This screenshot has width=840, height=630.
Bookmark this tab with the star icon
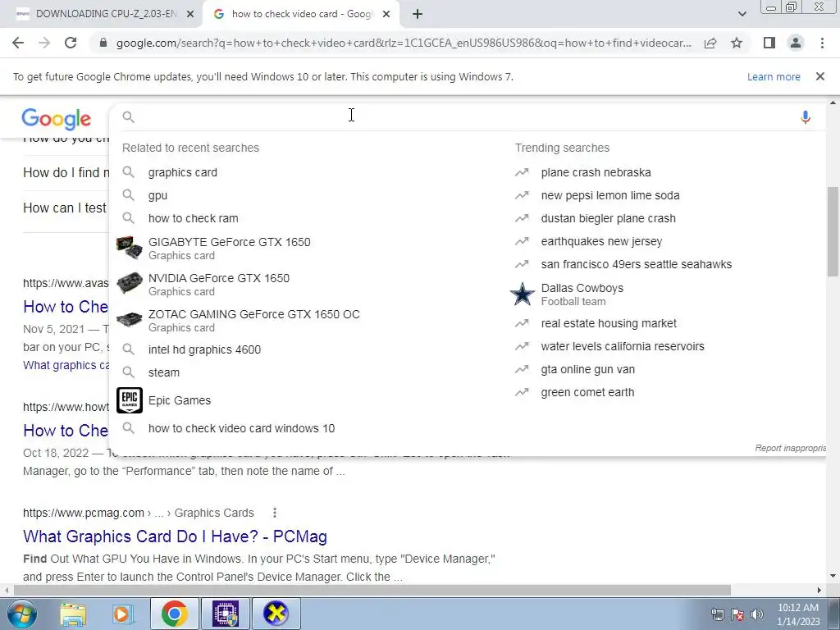pyautogui.click(x=737, y=43)
